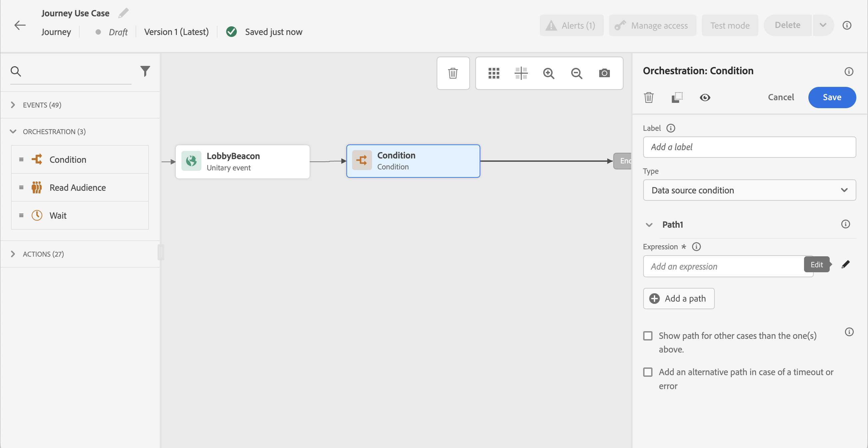Click the pencil Edit expression icon
Image resolution: width=868 pixels, height=448 pixels.
pyautogui.click(x=845, y=265)
